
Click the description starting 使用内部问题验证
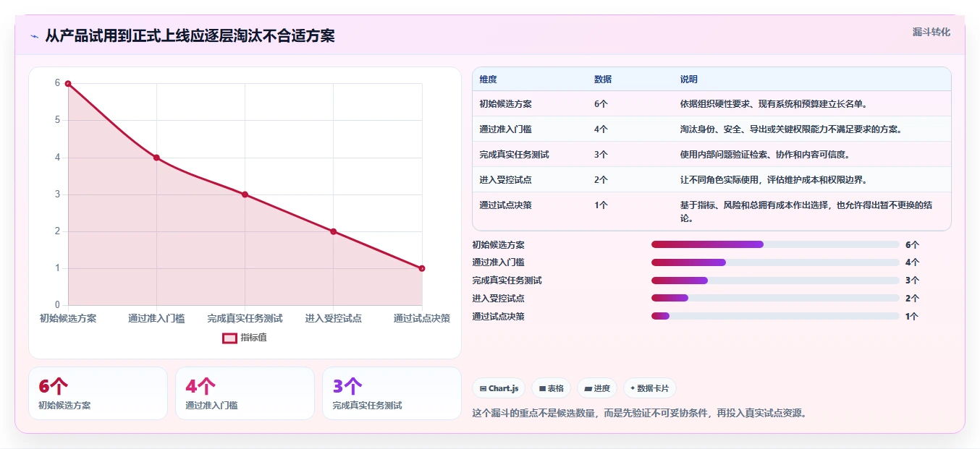[x=765, y=155]
